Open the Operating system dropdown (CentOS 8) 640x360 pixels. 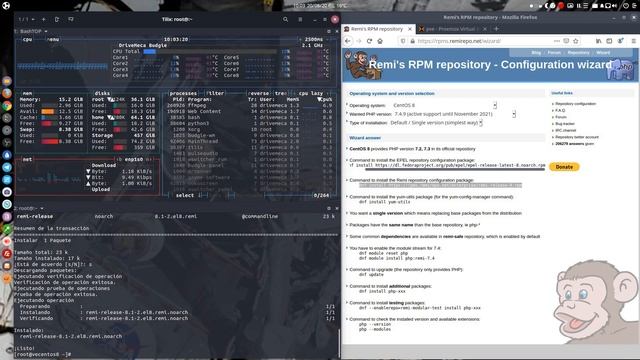click(444, 105)
